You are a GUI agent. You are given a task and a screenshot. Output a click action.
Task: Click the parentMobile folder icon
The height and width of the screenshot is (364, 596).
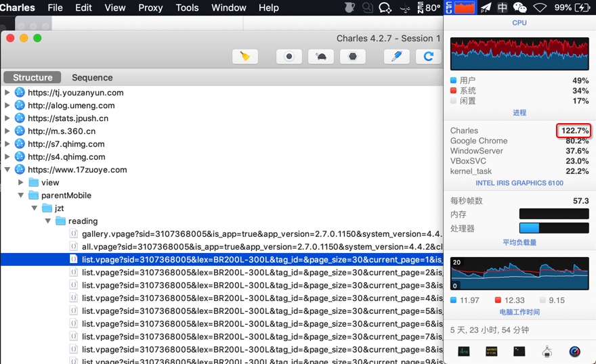34,195
